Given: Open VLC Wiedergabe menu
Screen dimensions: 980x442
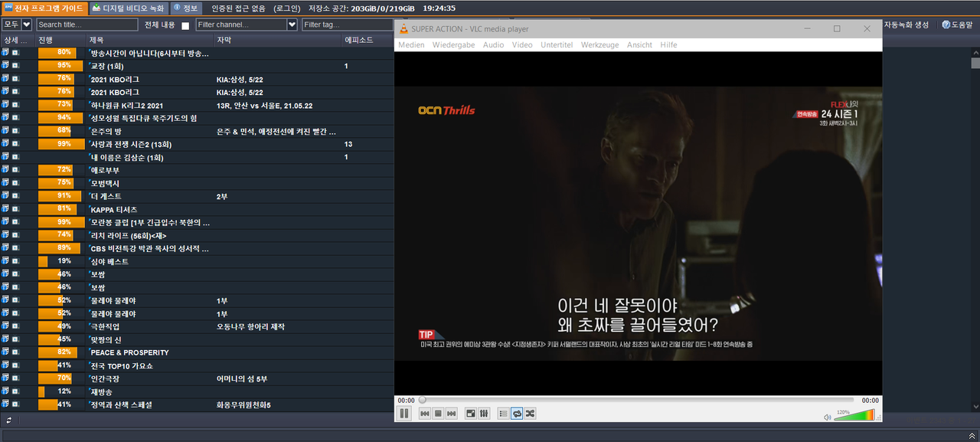Looking at the screenshot, I should (x=453, y=45).
